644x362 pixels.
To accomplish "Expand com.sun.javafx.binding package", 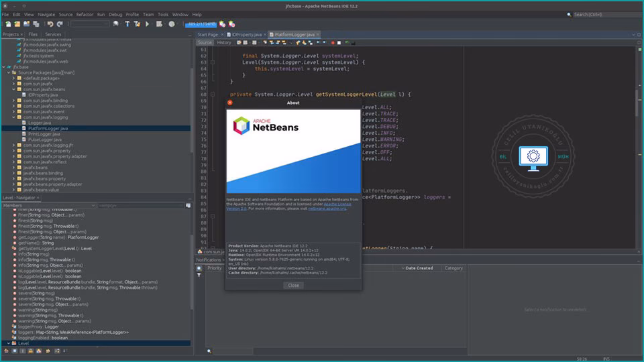I will (13, 101).
